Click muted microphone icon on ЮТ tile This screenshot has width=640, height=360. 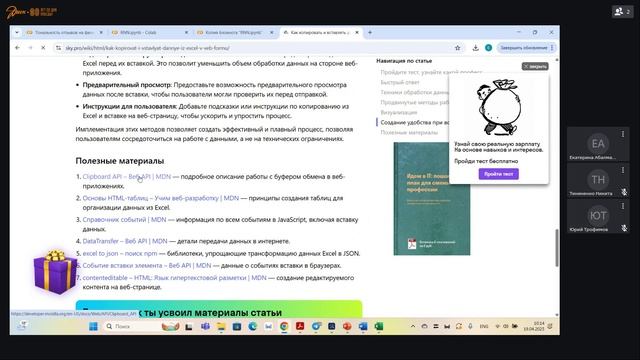624,228
